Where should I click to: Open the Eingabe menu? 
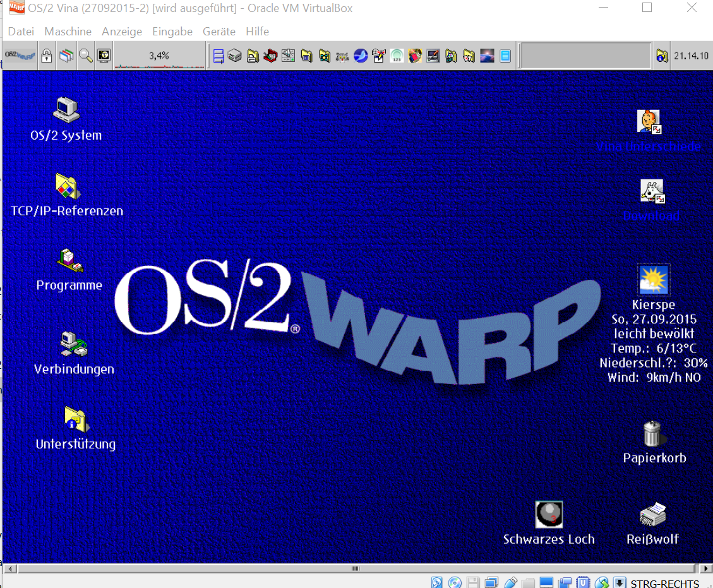(x=172, y=32)
